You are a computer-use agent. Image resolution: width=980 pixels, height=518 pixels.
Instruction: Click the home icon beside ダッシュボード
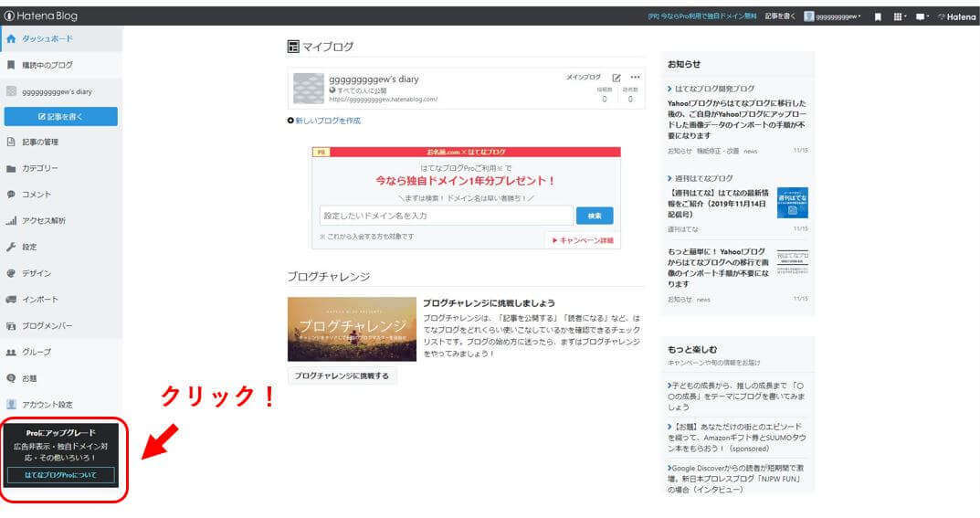coord(11,38)
